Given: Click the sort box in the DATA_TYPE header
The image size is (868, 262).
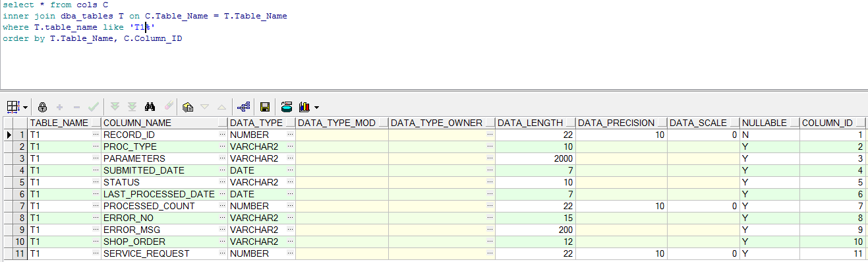Looking at the screenshot, I should (290, 123).
